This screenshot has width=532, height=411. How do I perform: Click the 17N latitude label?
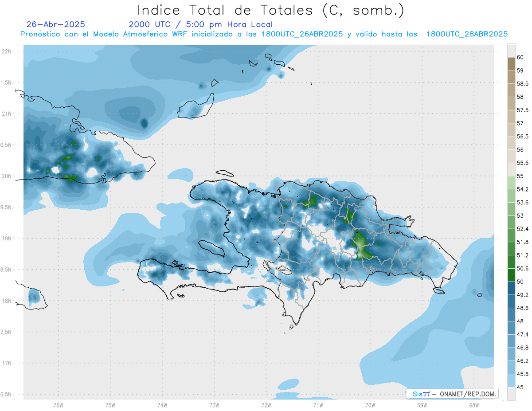[7, 363]
